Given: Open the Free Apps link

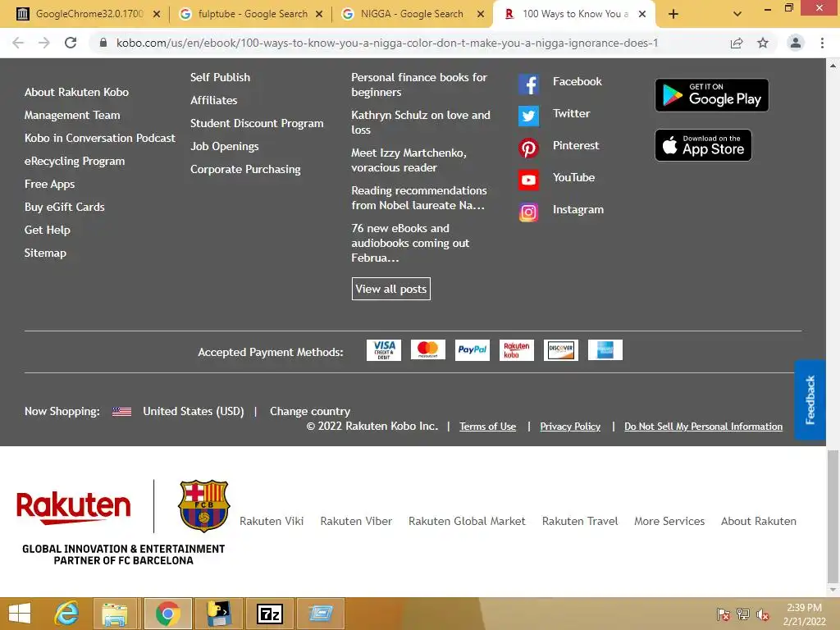Looking at the screenshot, I should (49, 185).
